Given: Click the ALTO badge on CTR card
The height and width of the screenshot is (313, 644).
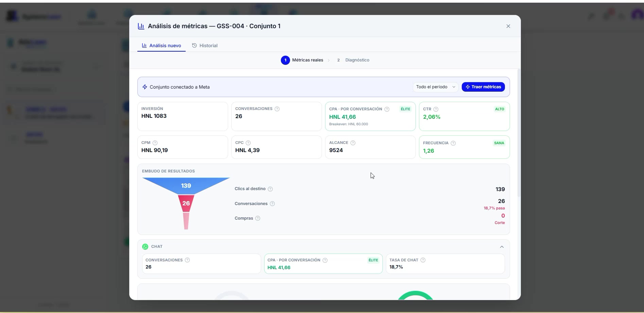Looking at the screenshot, I should point(499,109).
